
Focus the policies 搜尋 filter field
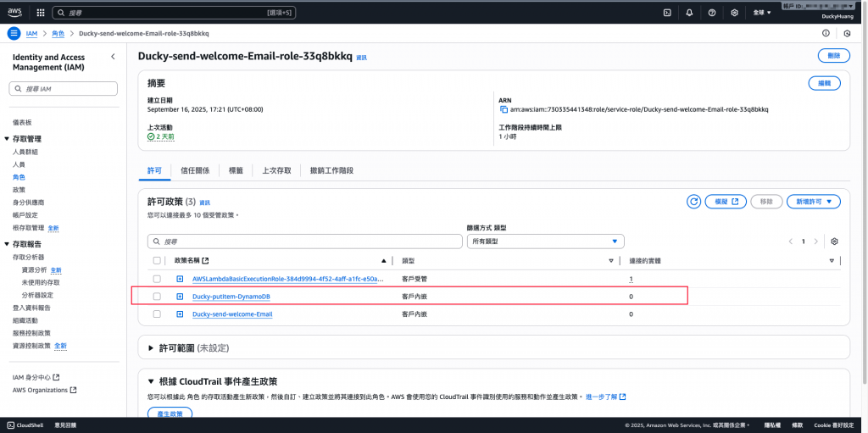point(304,241)
